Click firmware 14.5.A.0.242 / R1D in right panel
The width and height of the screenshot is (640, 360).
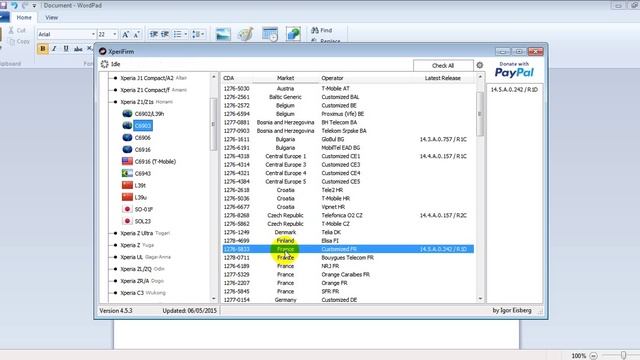tap(514, 89)
